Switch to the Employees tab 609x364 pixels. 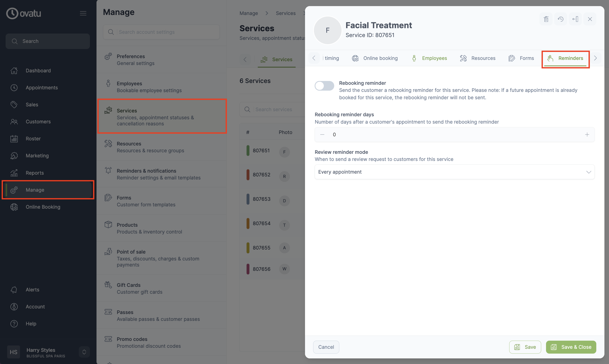[429, 58]
